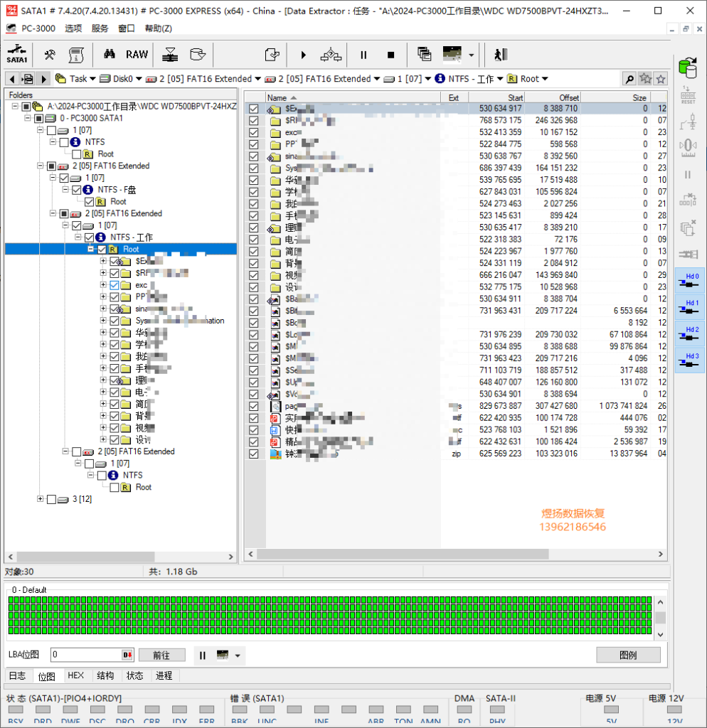The height and width of the screenshot is (728, 707).
Task: Click the cascade windows icon
Action: pos(424,54)
